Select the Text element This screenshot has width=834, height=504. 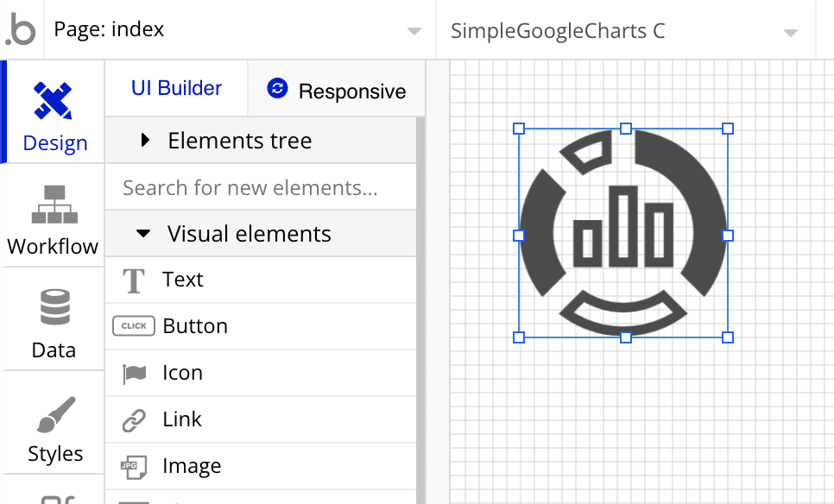[183, 280]
